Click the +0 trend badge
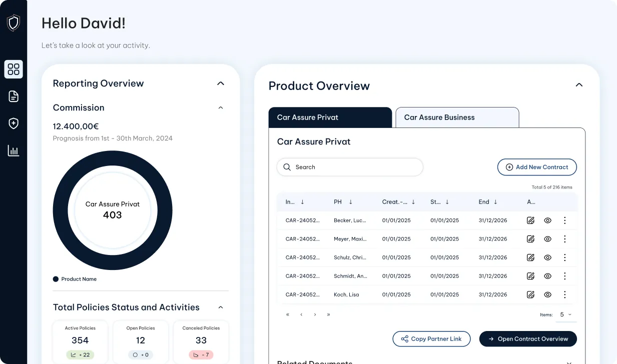The width and height of the screenshot is (617, 364). (x=141, y=355)
